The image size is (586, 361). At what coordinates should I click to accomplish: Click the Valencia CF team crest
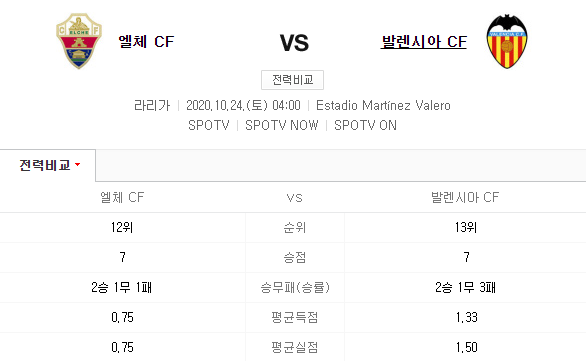point(507,41)
